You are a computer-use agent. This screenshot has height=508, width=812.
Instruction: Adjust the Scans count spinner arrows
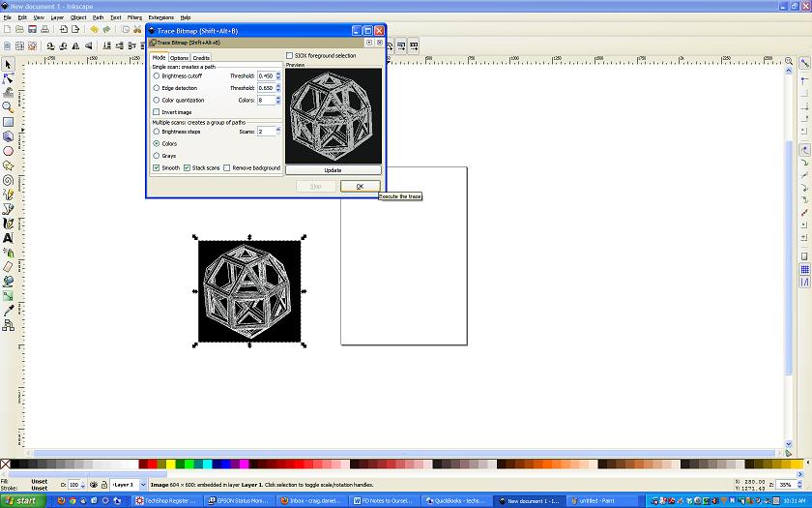coord(278,132)
